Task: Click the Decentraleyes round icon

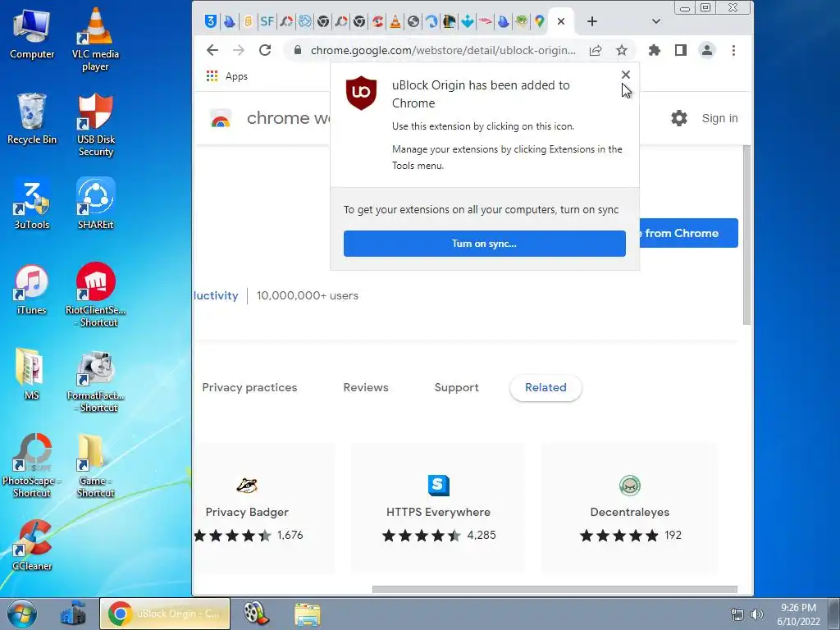Action: 629,486
